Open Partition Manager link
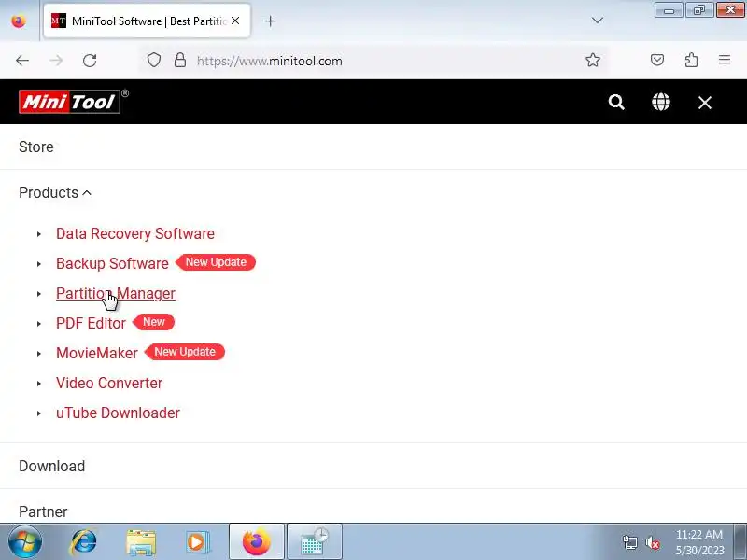The width and height of the screenshot is (747, 560). coord(116,294)
